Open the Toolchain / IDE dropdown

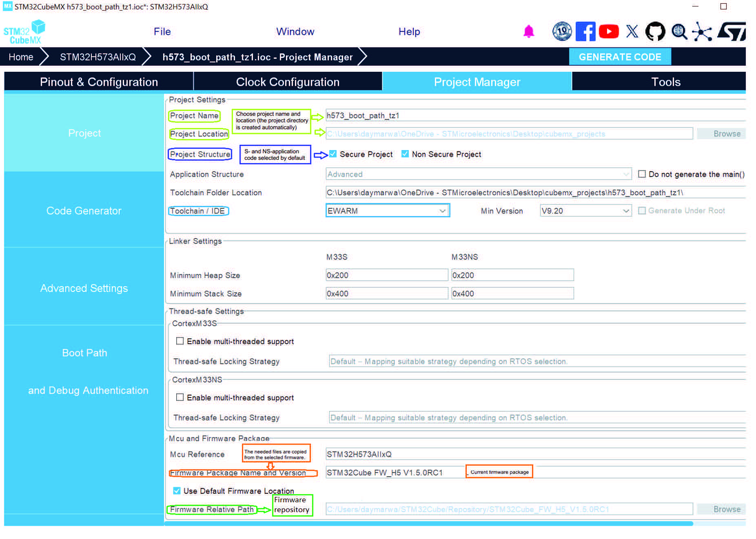(388, 210)
